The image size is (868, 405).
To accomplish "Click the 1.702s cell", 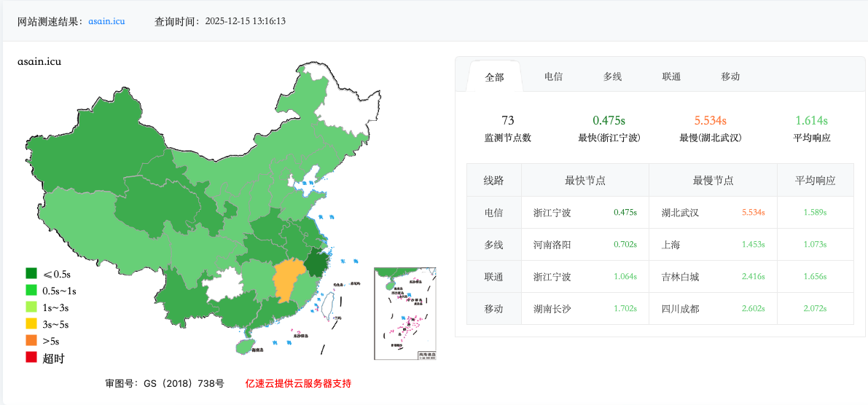I will 625,309.
